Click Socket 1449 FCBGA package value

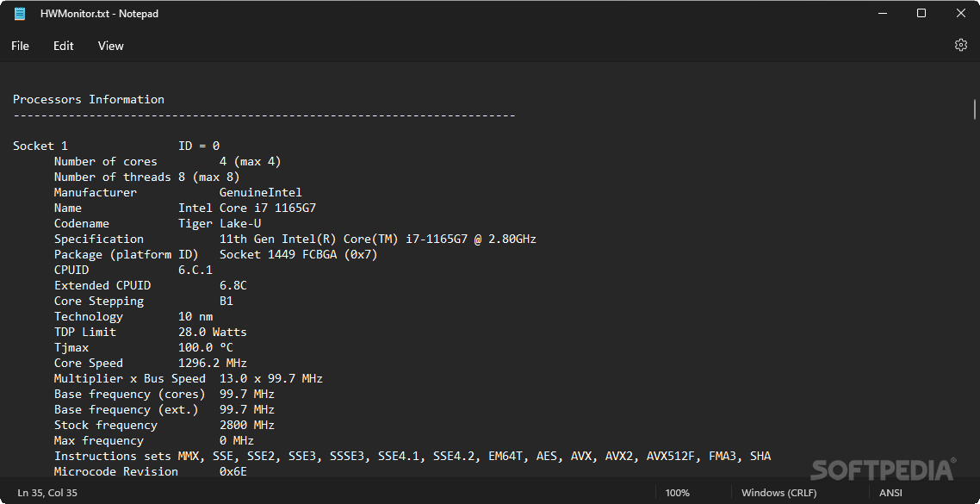[x=299, y=254]
